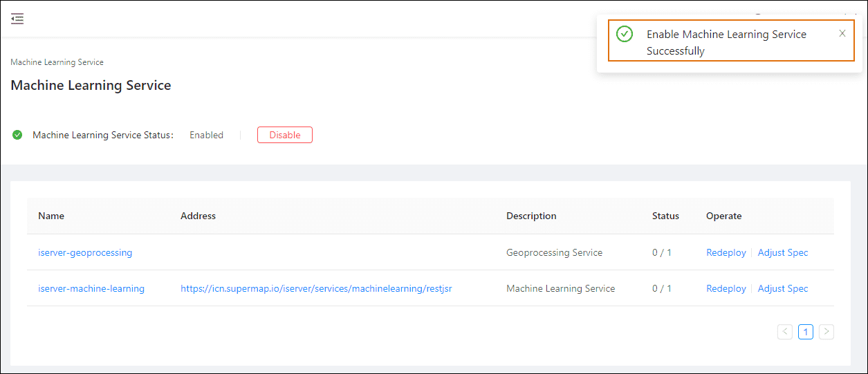868x374 pixels.
Task: Collapse the sidebar menu using the top-left icon
Action: point(17,19)
